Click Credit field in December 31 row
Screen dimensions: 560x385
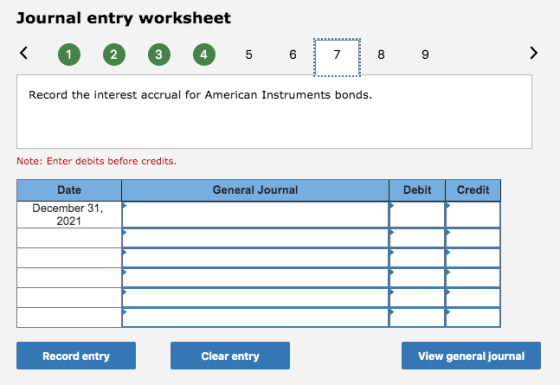pos(473,215)
